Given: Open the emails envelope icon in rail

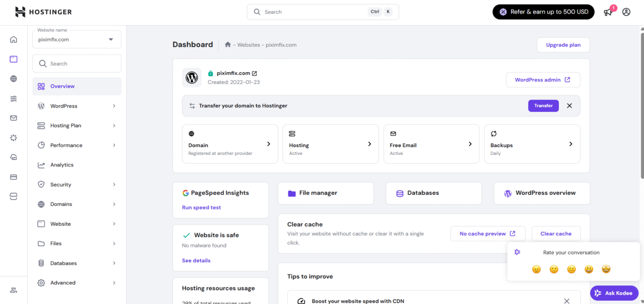Looking at the screenshot, I should click(14, 118).
